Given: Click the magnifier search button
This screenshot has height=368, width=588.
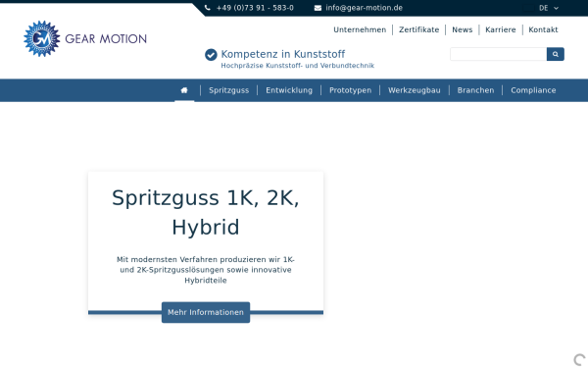Looking at the screenshot, I should [556, 54].
